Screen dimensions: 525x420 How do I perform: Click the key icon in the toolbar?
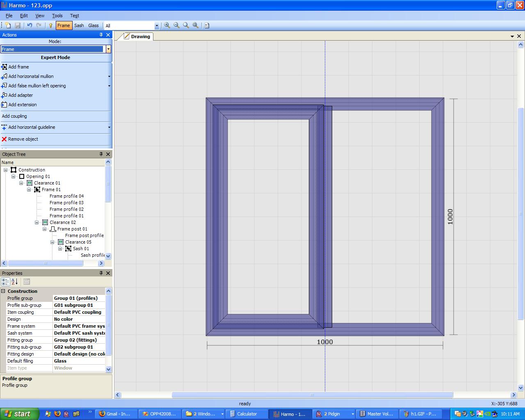(50, 25)
